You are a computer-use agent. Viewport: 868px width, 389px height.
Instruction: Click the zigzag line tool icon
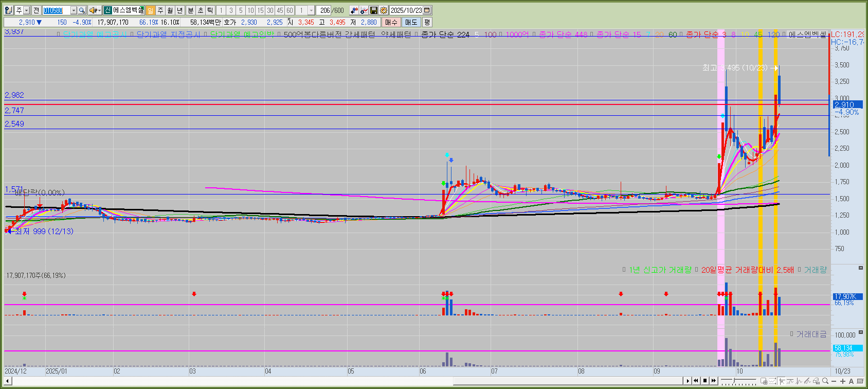[x=799, y=381]
